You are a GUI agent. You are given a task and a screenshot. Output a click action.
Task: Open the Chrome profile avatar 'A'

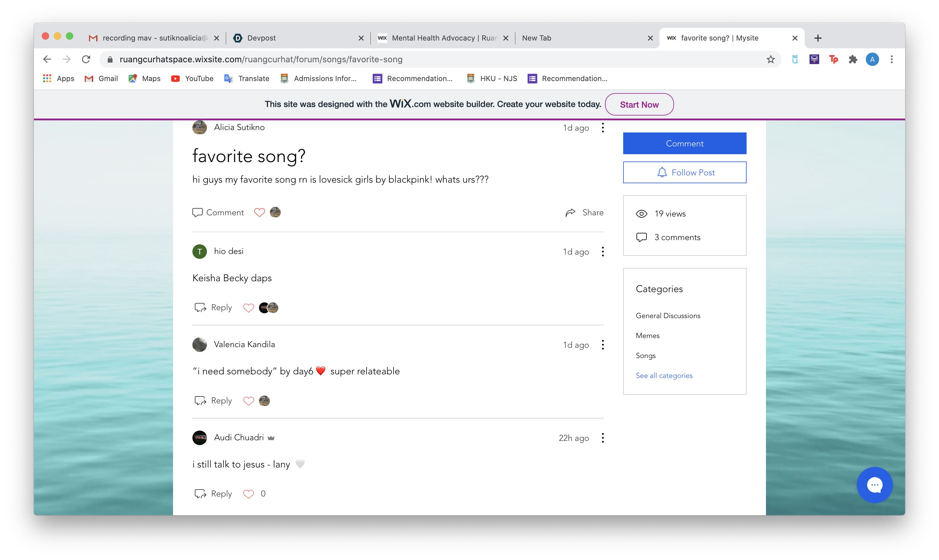coord(872,59)
